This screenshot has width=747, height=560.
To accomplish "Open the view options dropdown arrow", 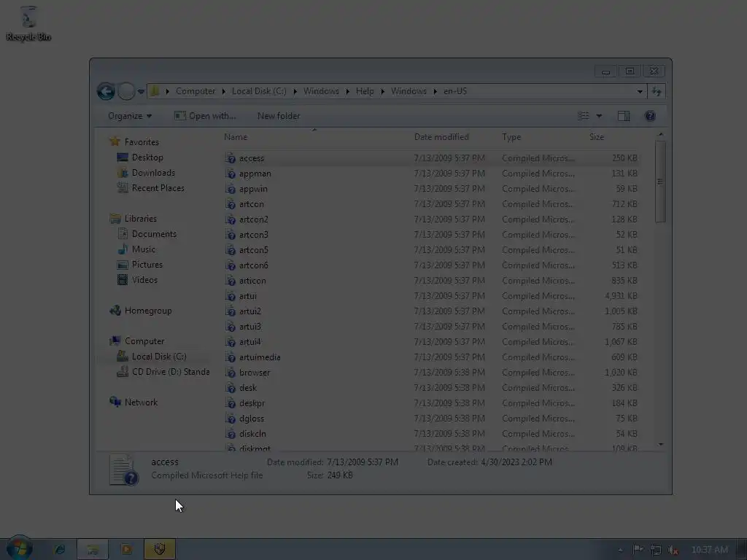I will [x=599, y=116].
